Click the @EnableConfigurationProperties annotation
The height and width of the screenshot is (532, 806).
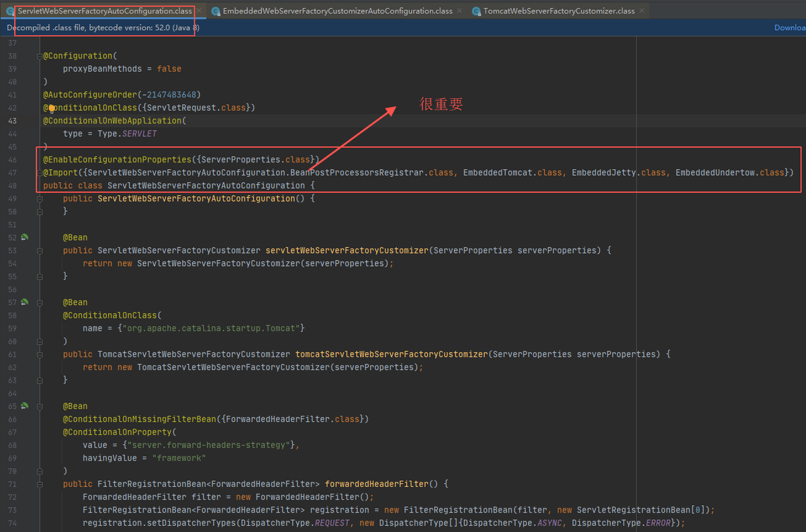118,159
